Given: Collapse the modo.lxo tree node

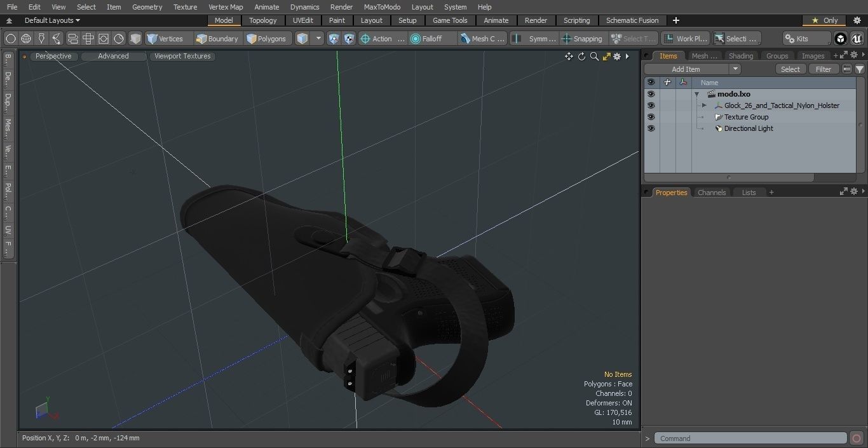Looking at the screenshot, I should (697, 94).
